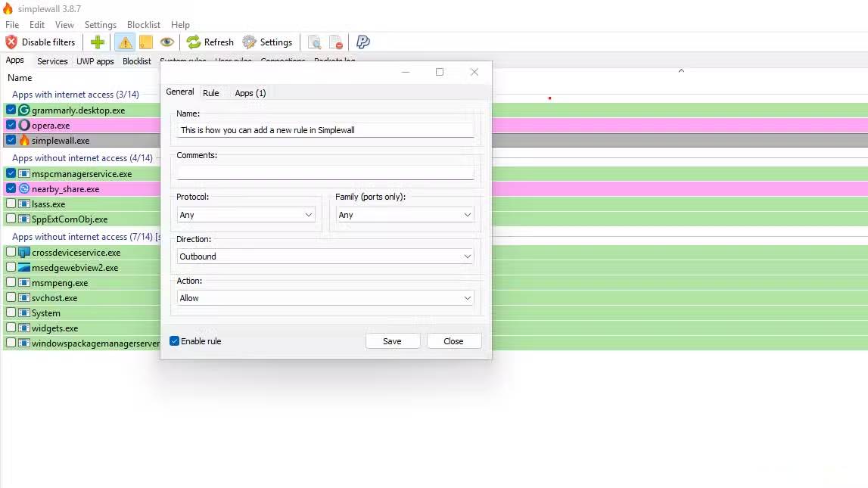The height and width of the screenshot is (488, 868).
Task: Click the Opera icon beside opera.exe
Action: tap(23, 125)
